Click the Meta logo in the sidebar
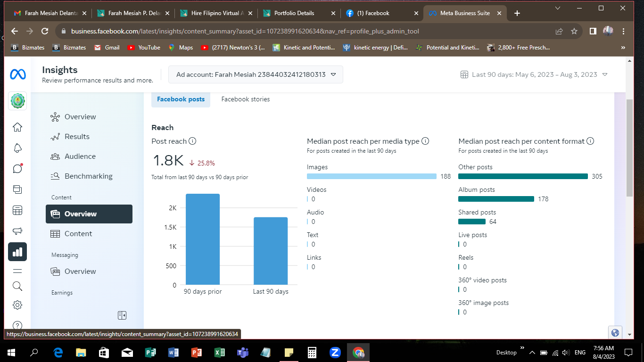The width and height of the screenshot is (644, 362). click(x=17, y=74)
